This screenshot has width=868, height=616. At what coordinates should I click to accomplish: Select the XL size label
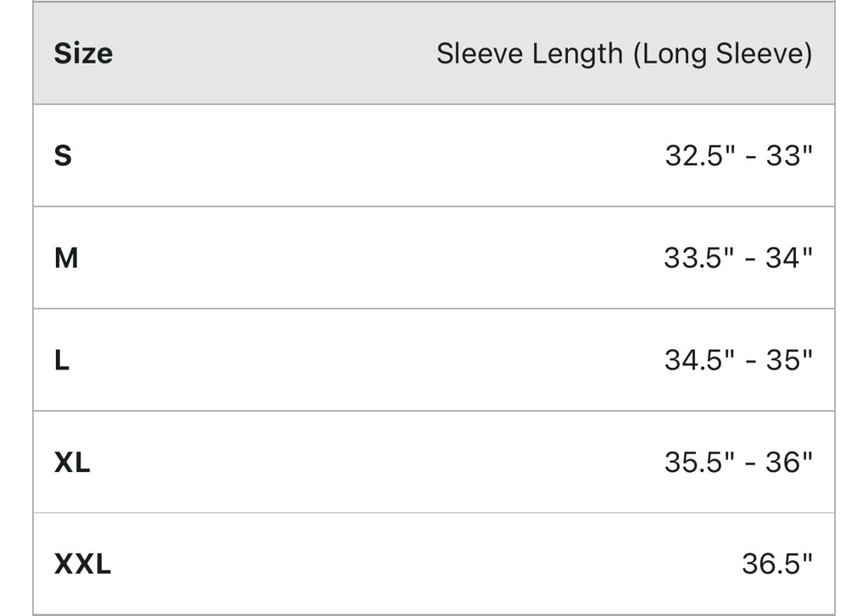(72, 463)
